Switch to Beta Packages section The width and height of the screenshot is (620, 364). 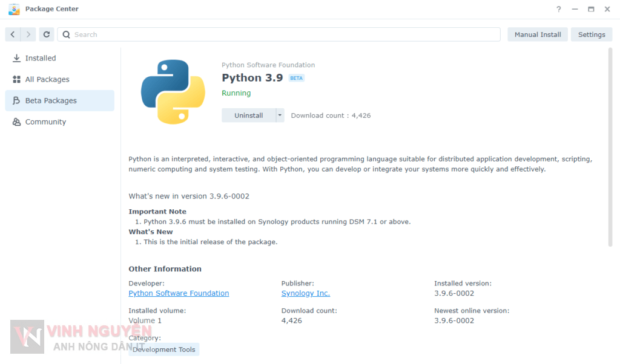[x=51, y=100]
